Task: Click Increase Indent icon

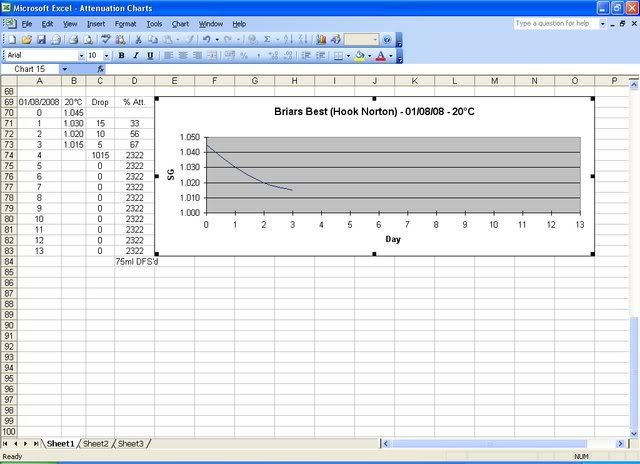Action: 320,56
